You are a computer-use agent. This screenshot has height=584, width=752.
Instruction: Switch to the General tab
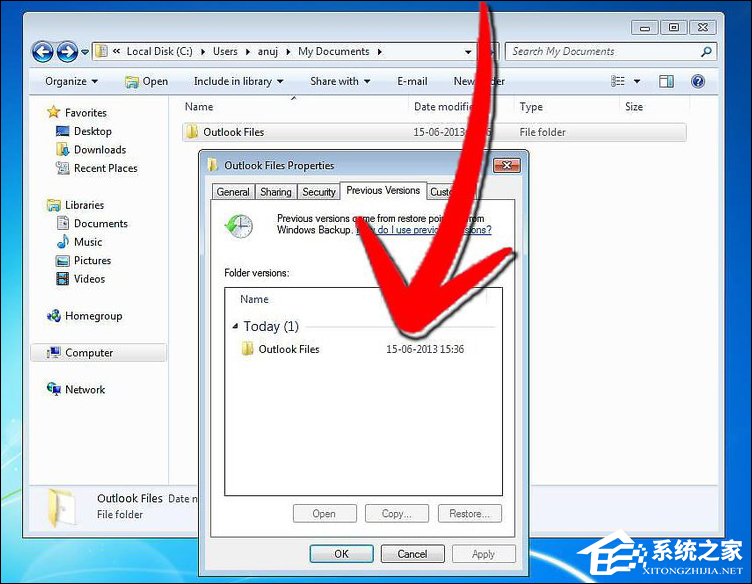point(233,192)
